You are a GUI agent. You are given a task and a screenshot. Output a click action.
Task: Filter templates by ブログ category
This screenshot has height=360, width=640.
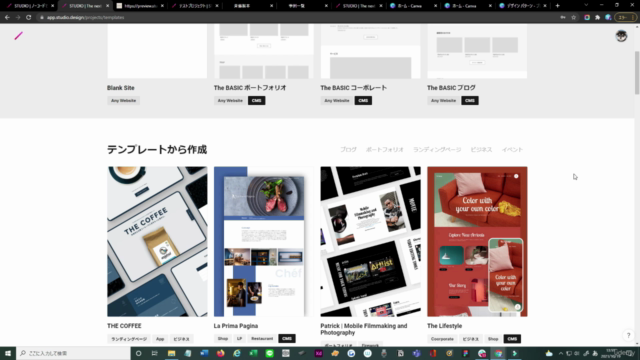(348, 150)
